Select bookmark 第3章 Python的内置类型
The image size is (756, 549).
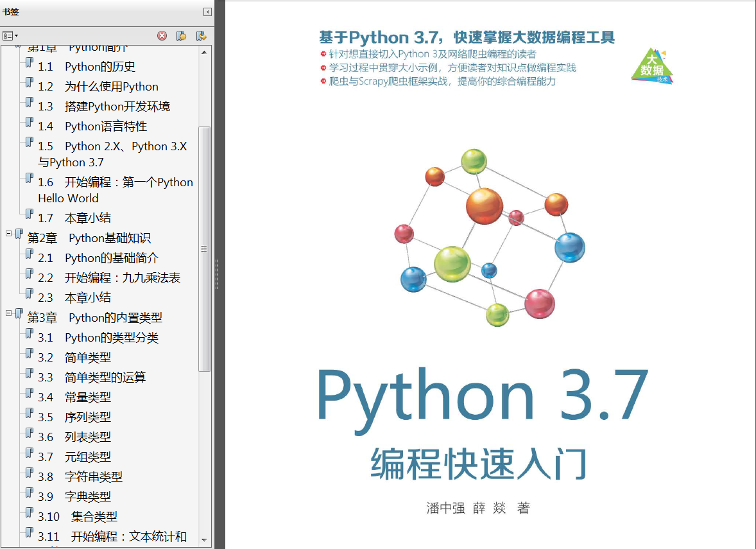tap(95, 317)
